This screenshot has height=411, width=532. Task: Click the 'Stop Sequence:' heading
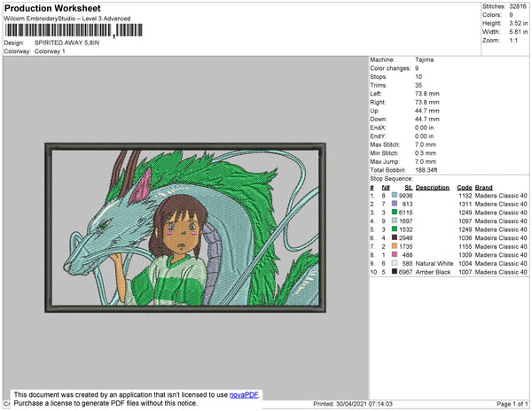click(x=391, y=179)
